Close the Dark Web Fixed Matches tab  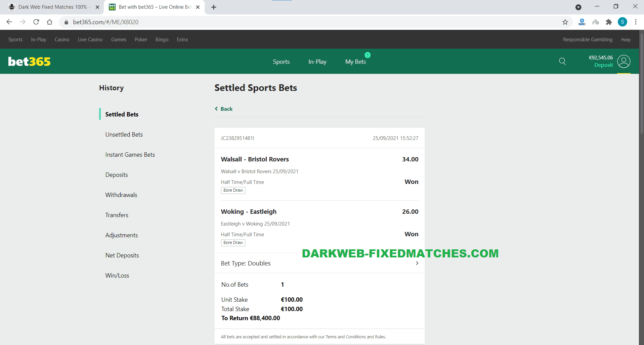pyautogui.click(x=97, y=7)
